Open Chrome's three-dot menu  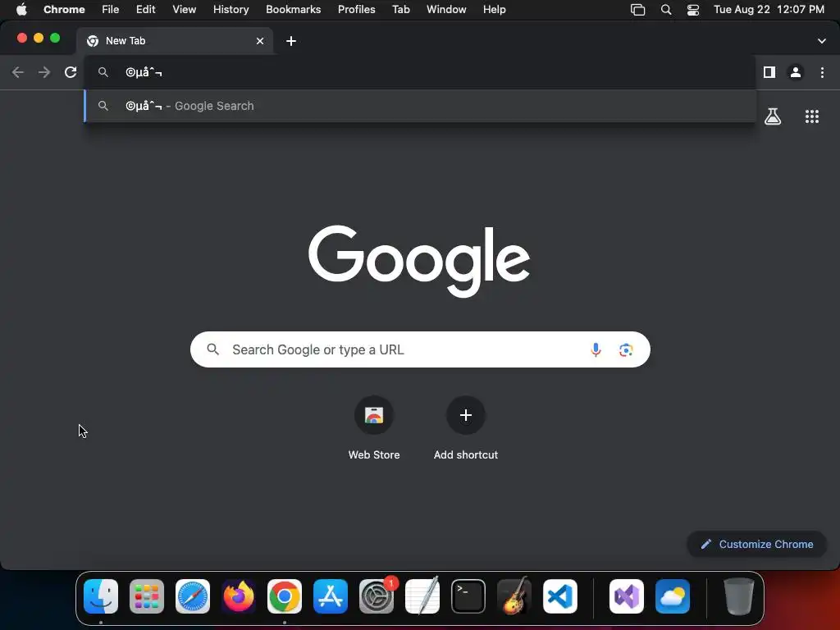point(822,72)
